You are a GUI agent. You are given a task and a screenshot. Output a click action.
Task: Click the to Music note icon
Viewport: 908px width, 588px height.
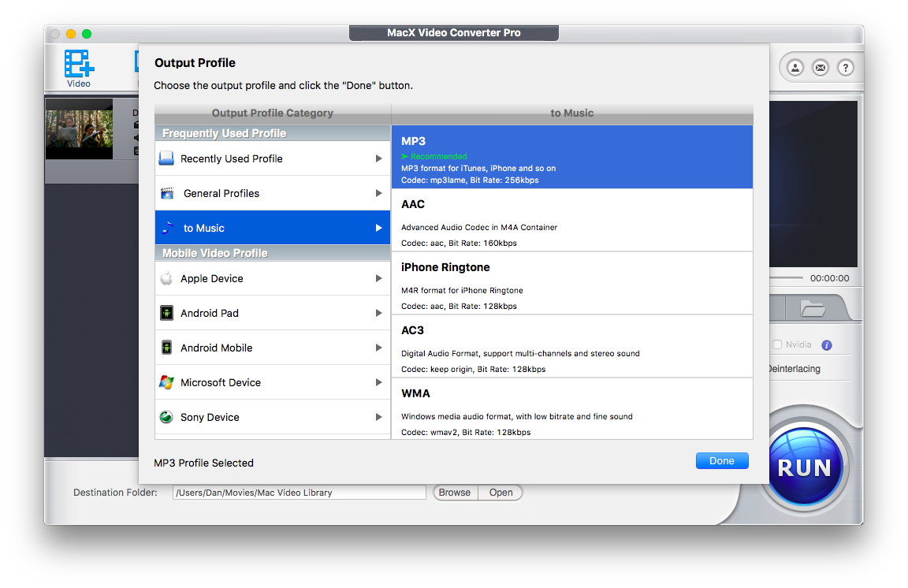(167, 228)
